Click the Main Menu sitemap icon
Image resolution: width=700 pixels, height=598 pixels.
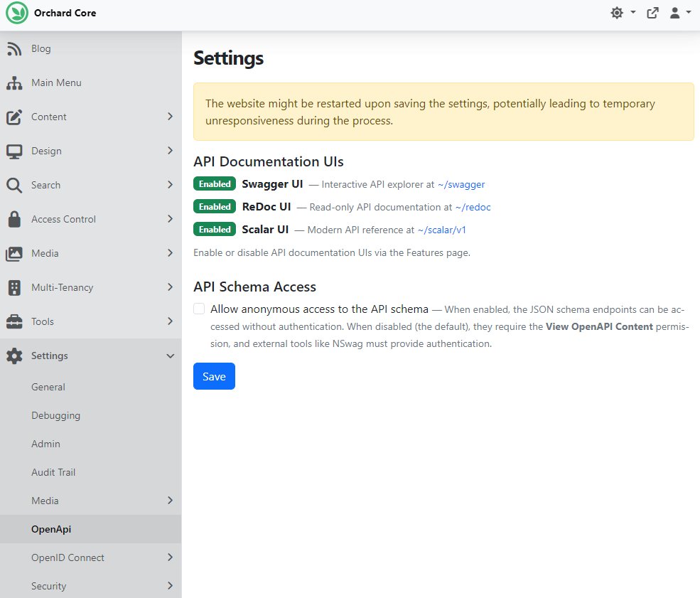point(14,82)
